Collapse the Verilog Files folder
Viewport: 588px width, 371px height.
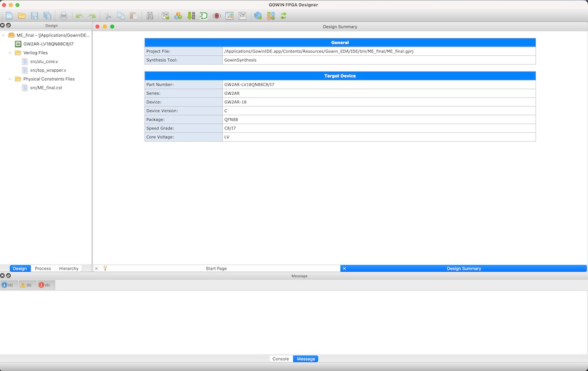[11, 53]
